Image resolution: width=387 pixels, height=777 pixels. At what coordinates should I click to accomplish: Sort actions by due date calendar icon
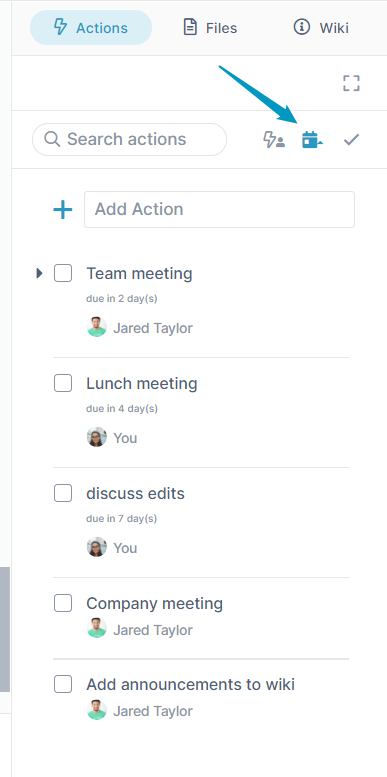pos(312,140)
